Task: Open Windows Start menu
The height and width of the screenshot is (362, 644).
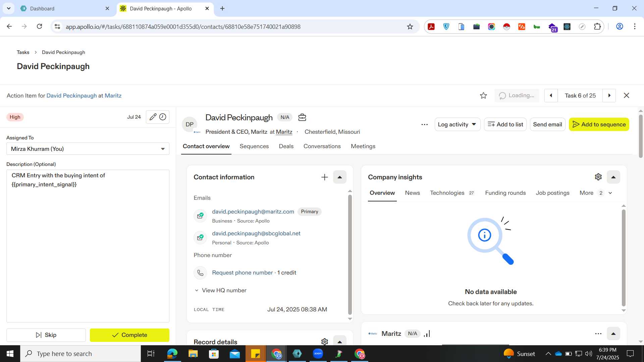Action: 10,354
